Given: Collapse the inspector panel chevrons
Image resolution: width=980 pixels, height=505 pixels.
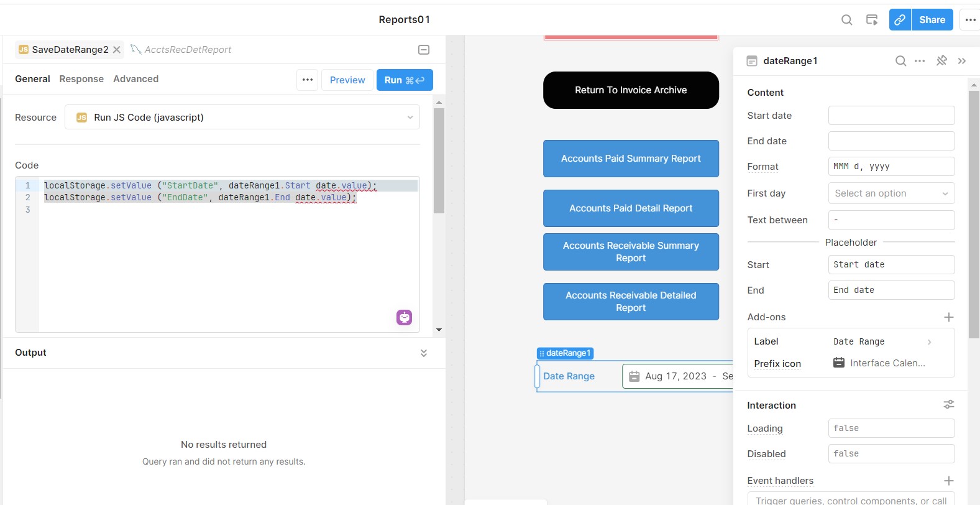Looking at the screenshot, I should tap(962, 61).
